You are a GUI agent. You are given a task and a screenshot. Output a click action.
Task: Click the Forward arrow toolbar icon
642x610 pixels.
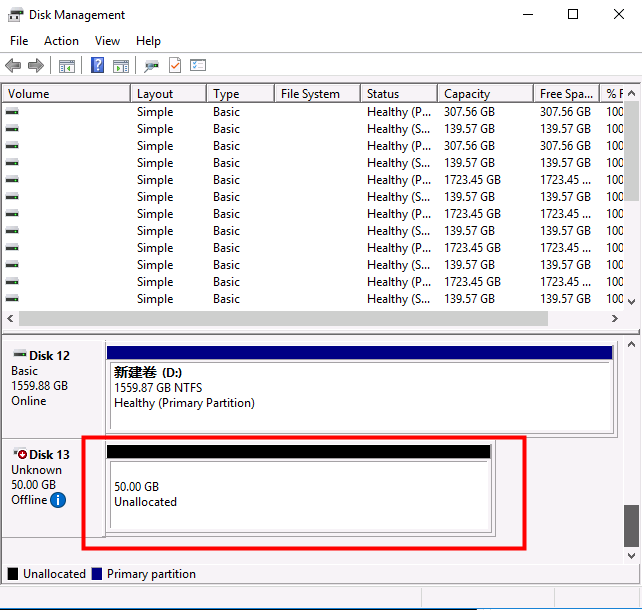pyautogui.click(x=36, y=66)
